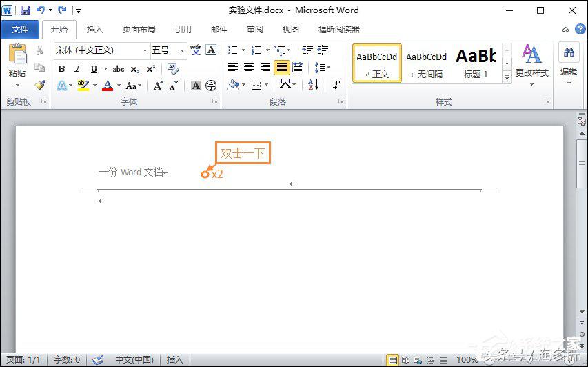The width and height of the screenshot is (588, 367).
Task: Align text right
Action: coord(265,68)
